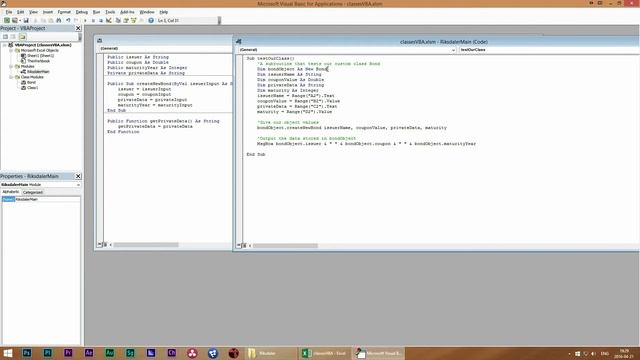
Task: Click the Insert UserForm toolbar icon
Action: coord(14,20)
